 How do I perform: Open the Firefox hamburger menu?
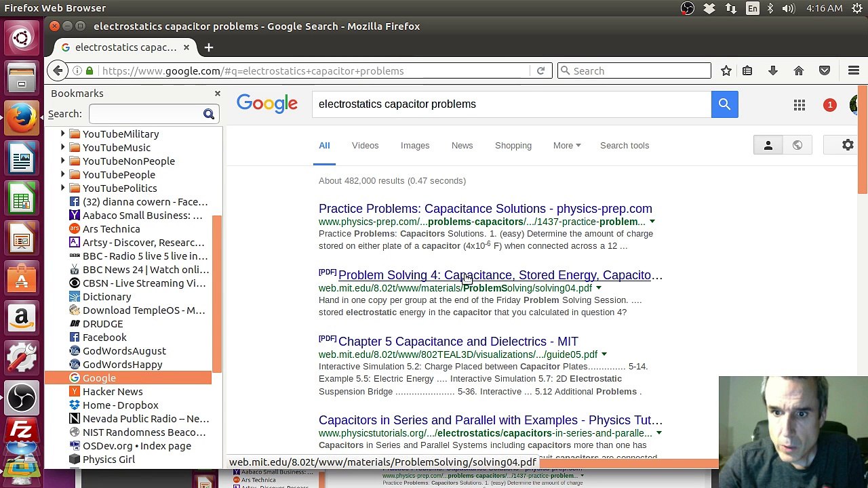pyautogui.click(x=854, y=70)
